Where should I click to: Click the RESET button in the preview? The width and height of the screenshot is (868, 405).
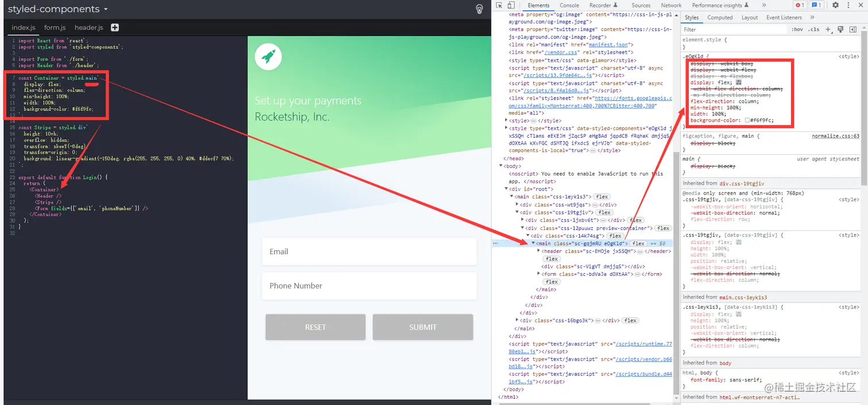(315, 327)
